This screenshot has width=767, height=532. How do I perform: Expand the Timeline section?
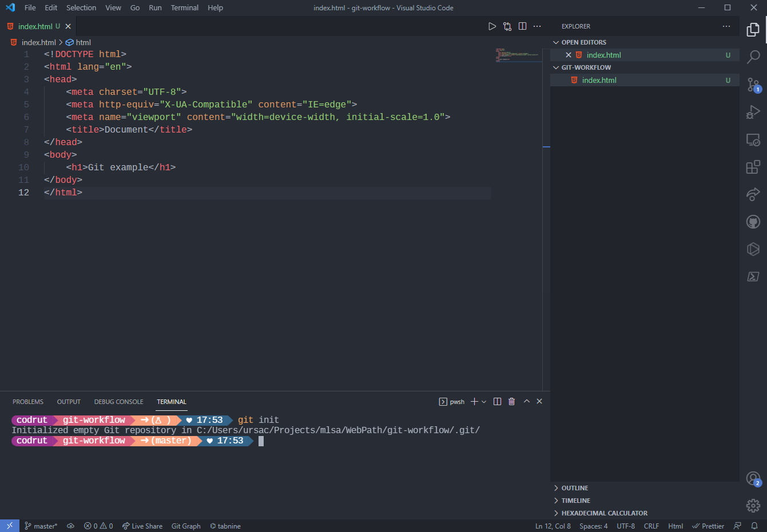tap(645, 501)
